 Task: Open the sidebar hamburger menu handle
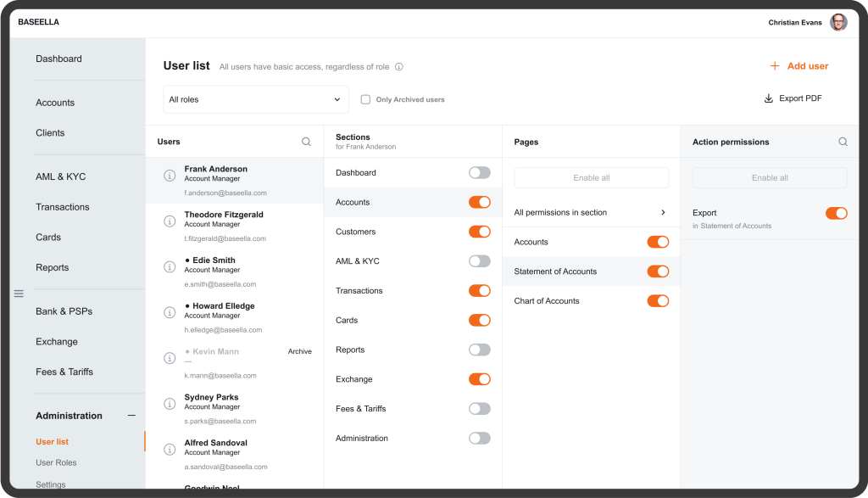pos(19,293)
